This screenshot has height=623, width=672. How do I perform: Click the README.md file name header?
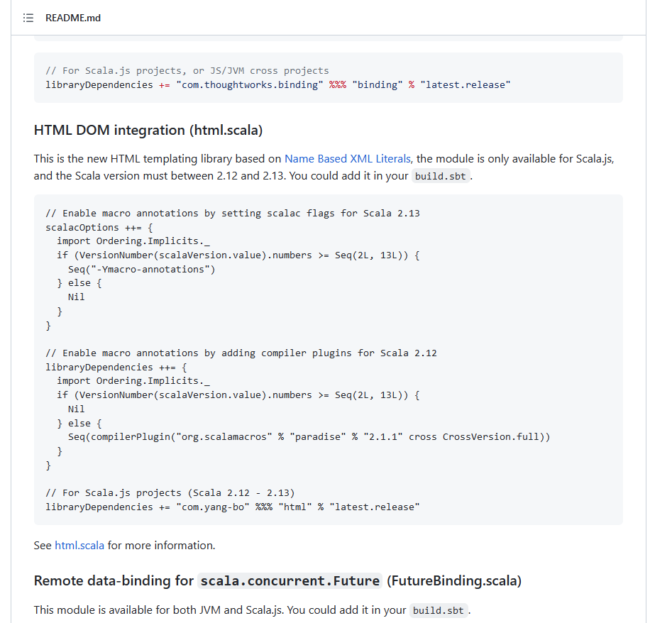(73, 18)
